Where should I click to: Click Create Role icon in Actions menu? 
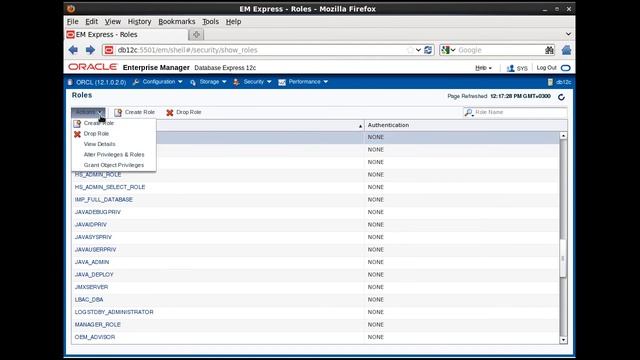77,123
